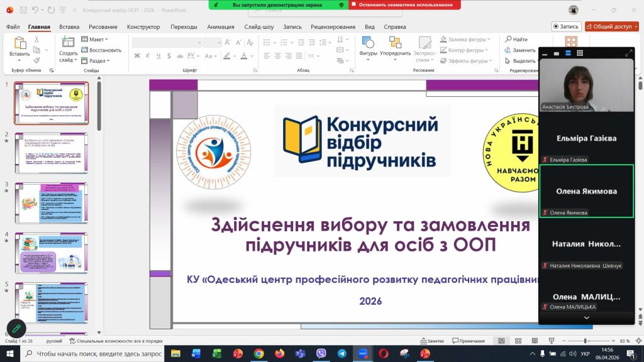The image size is (644, 362).
Task: Toggle the Примечания comments pane
Action: click(468, 341)
